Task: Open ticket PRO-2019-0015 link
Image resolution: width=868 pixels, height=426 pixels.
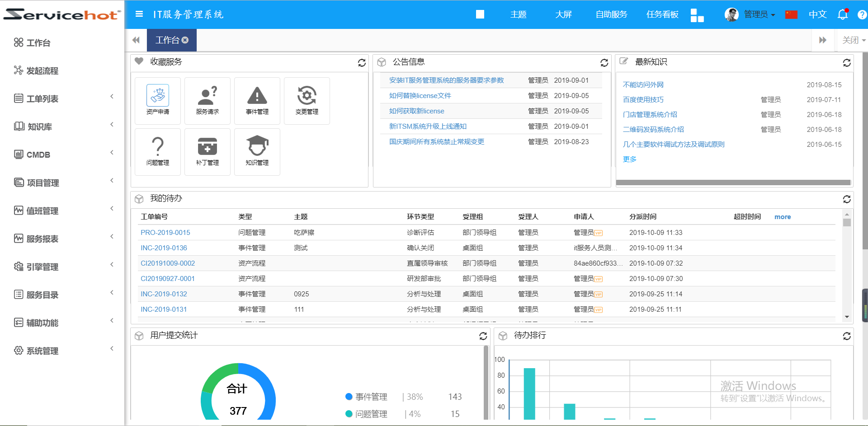Action: point(165,233)
